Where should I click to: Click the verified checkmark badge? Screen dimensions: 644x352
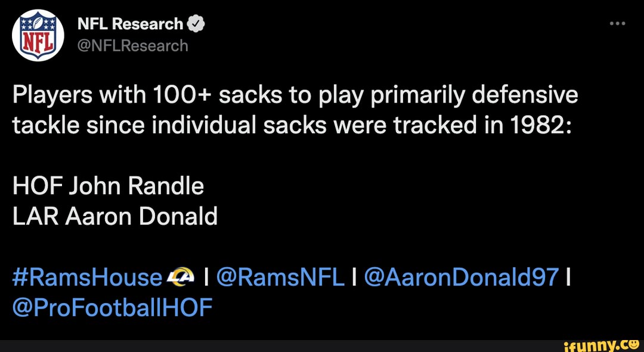pos(194,23)
